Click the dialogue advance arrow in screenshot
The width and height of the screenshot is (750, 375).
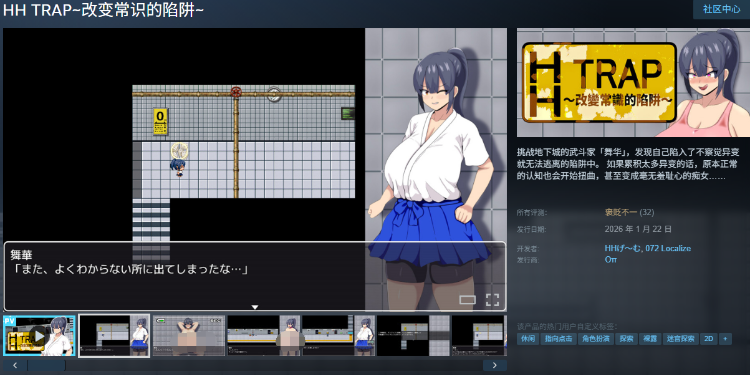(x=255, y=307)
